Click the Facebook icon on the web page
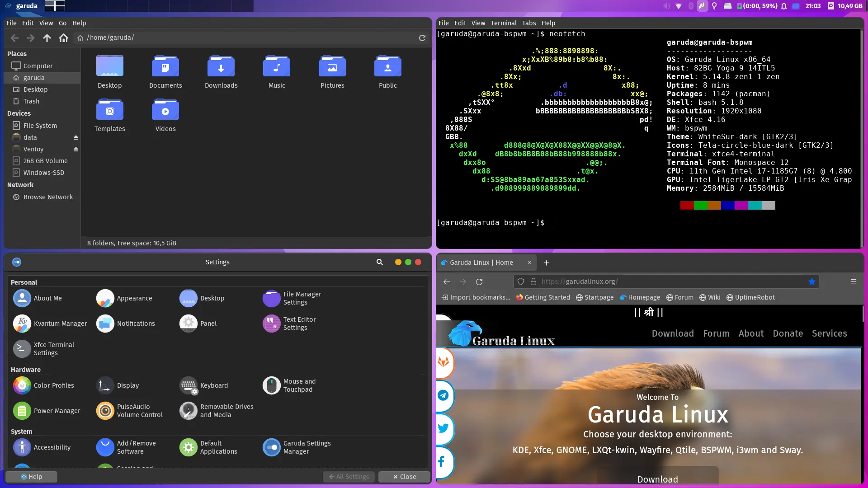The width and height of the screenshot is (868, 488). 442,461
